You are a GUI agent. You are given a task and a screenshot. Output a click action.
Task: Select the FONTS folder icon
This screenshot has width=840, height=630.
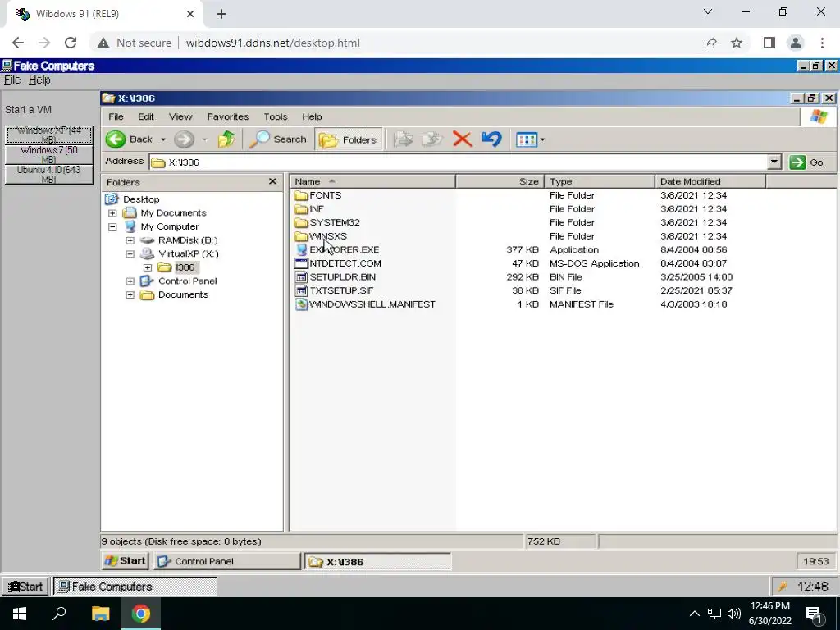pyautogui.click(x=301, y=195)
